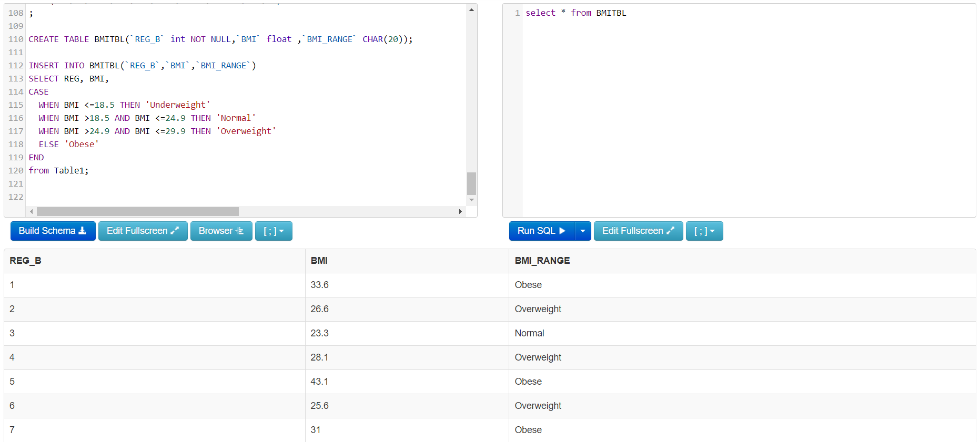Image resolution: width=980 pixels, height=442 pixels.
Task: Click the 'Overweight' WHEN line
Action: tap(157, 131)
